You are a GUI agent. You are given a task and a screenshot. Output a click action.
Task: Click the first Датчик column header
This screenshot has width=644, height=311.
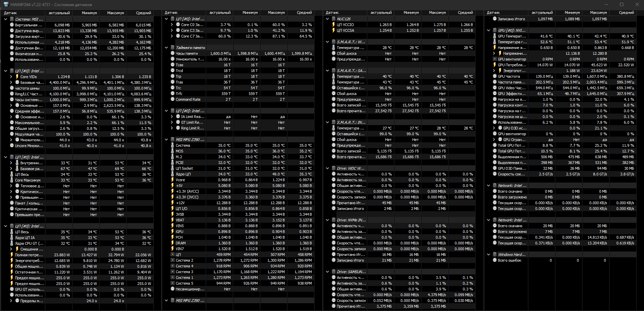tap(10, 13)
